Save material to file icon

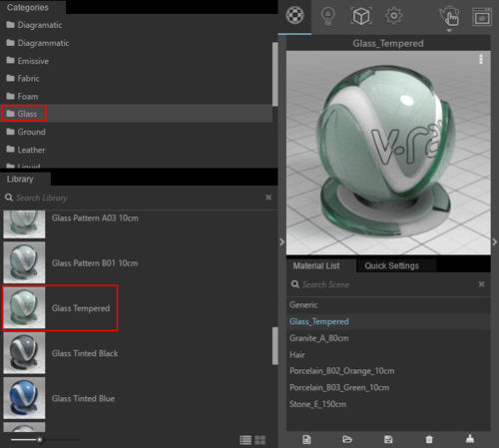pos(388,440)
